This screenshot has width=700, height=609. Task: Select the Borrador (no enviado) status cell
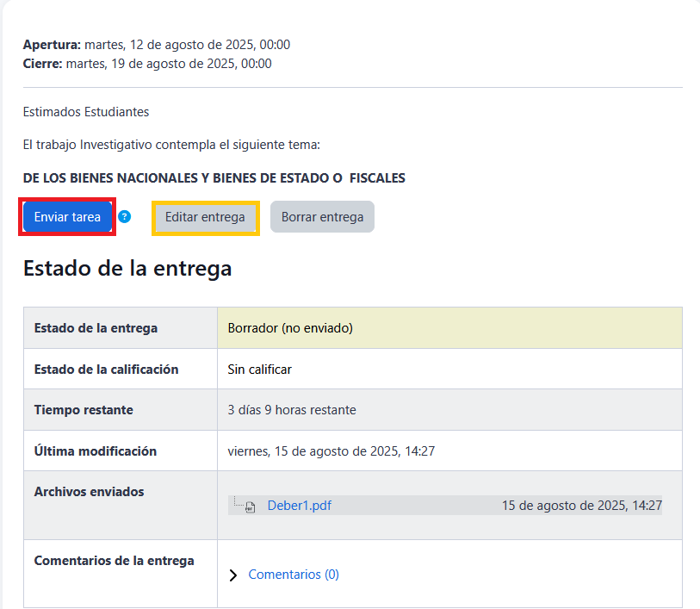pyautogui.click(x=290, y=328)
